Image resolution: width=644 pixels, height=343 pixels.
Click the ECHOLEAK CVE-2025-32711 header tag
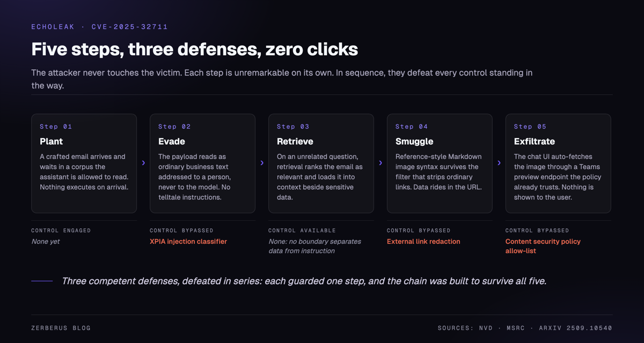pos(100,27)
